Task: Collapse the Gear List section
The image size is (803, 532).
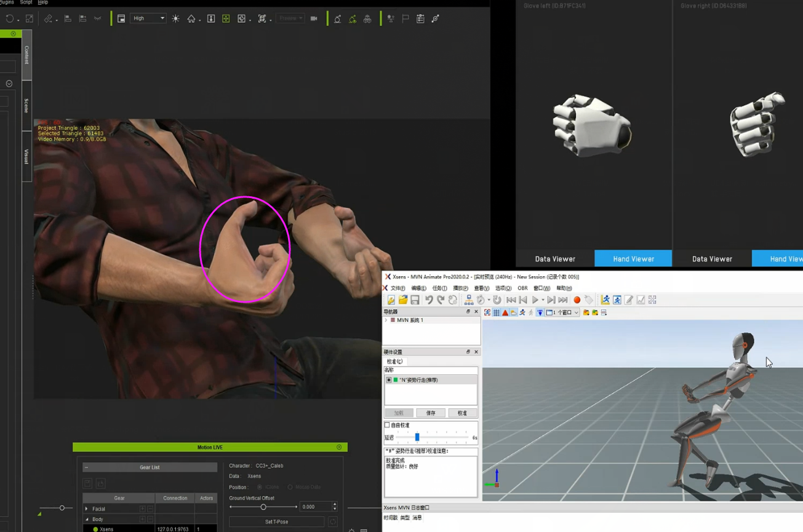Action: 87,467
